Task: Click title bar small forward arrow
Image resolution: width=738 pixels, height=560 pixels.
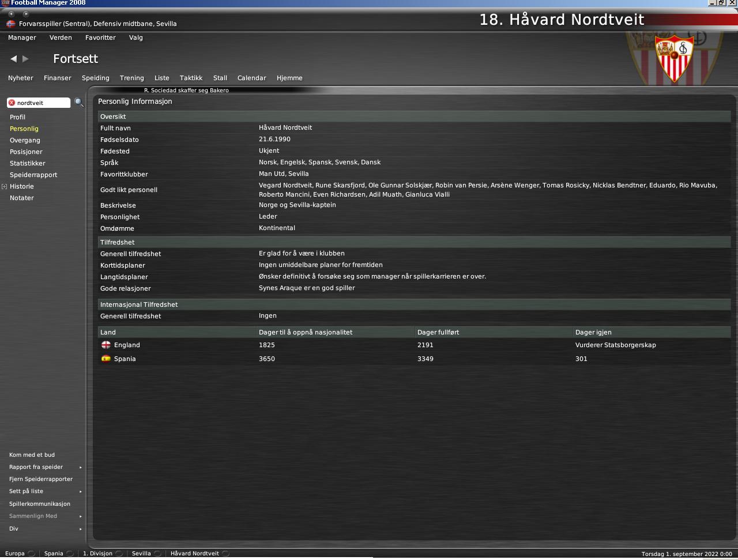Action: pos(25,13)
